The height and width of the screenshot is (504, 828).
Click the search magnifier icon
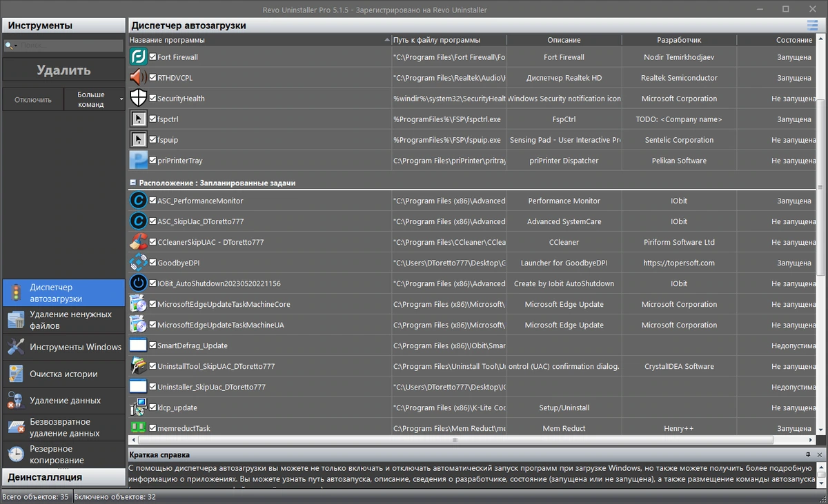click(x=9, y=46)
